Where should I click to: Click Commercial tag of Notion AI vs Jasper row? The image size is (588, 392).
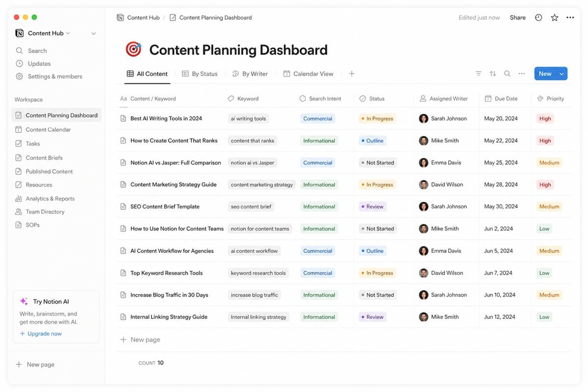coord(318,163)
